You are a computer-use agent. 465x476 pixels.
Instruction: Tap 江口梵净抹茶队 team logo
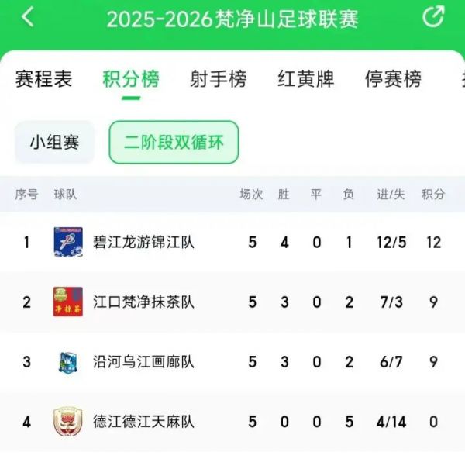point(68,302)
